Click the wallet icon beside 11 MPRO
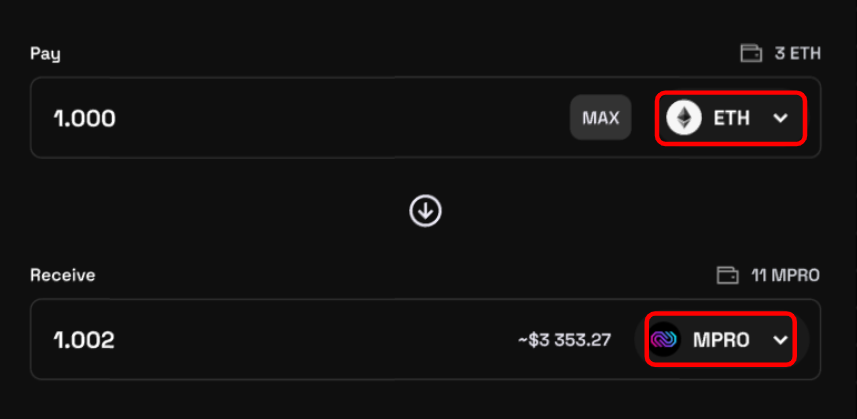This screenshot has width=857, height=419. pyautogui.click(x=728, y=275)
